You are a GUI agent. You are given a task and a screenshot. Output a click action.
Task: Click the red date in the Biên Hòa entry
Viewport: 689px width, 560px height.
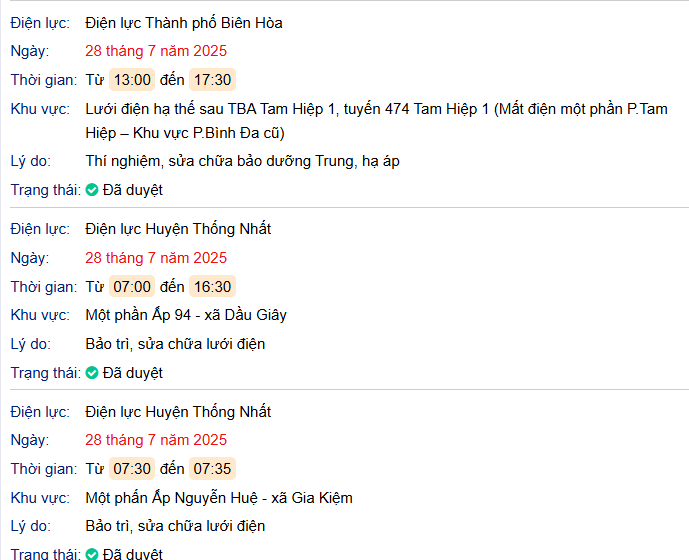tap(156, 51)
